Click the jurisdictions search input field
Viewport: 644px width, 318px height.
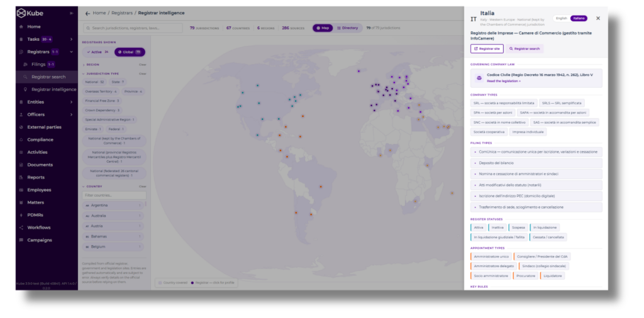click(x=133, y=28)
